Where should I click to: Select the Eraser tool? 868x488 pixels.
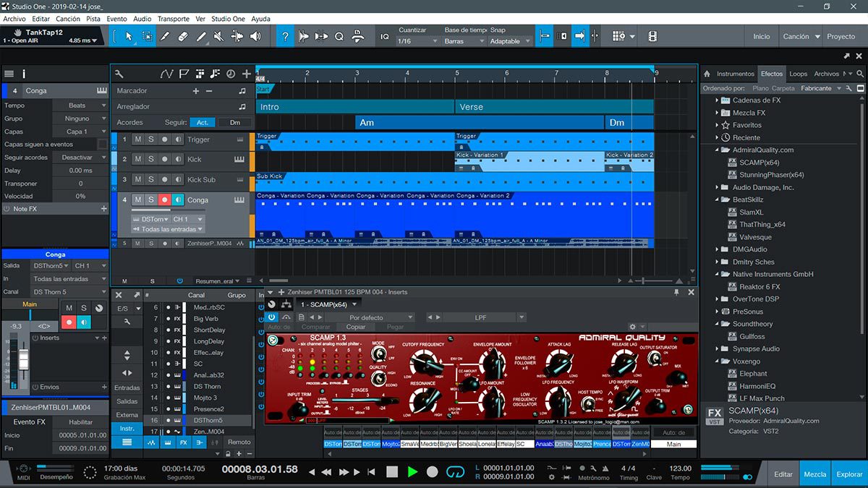182,36
